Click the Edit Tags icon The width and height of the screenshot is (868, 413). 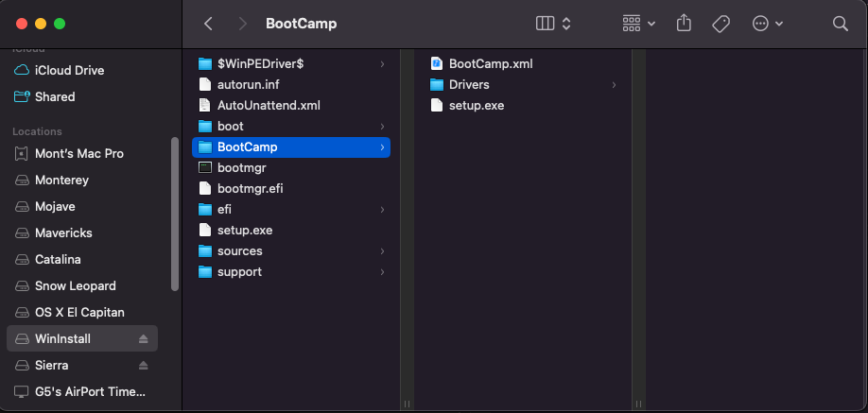(x=721, y=24)
